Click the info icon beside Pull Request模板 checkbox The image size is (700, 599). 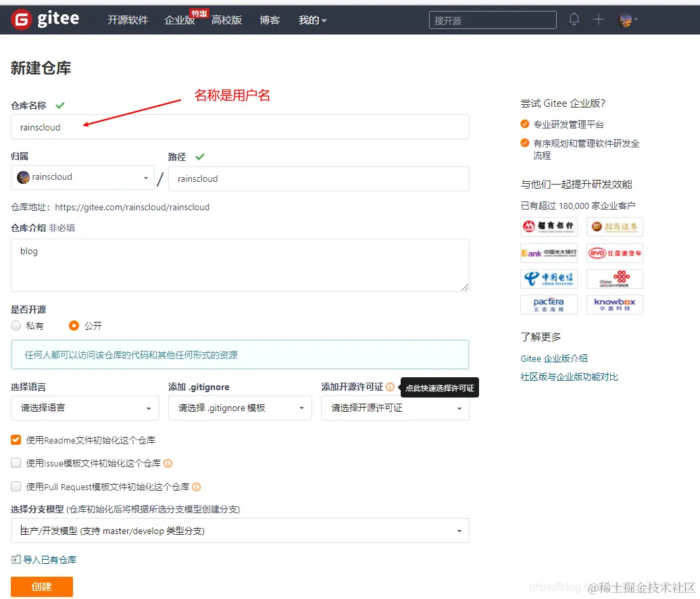tap(196, 486)
